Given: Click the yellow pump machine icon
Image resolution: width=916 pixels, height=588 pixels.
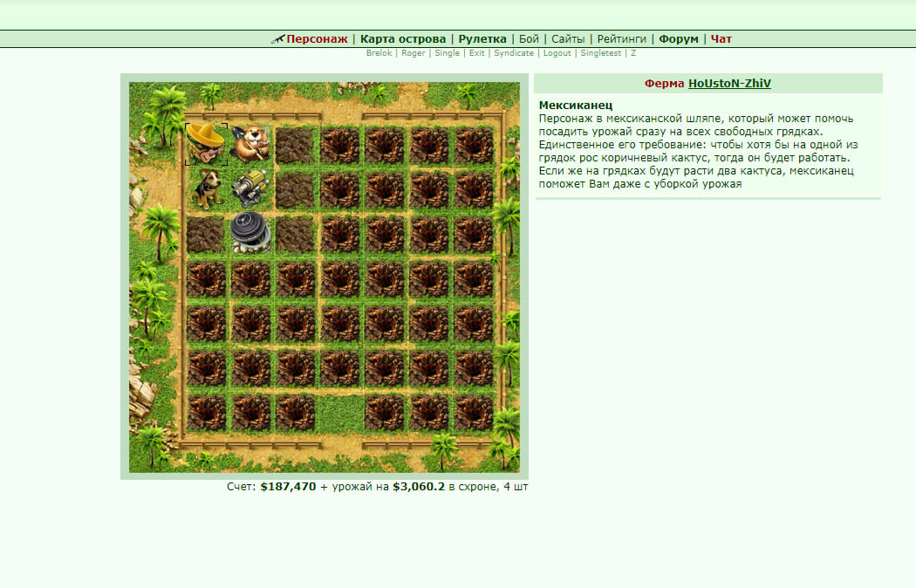Looking at the screenshot, I should [250, 188].
